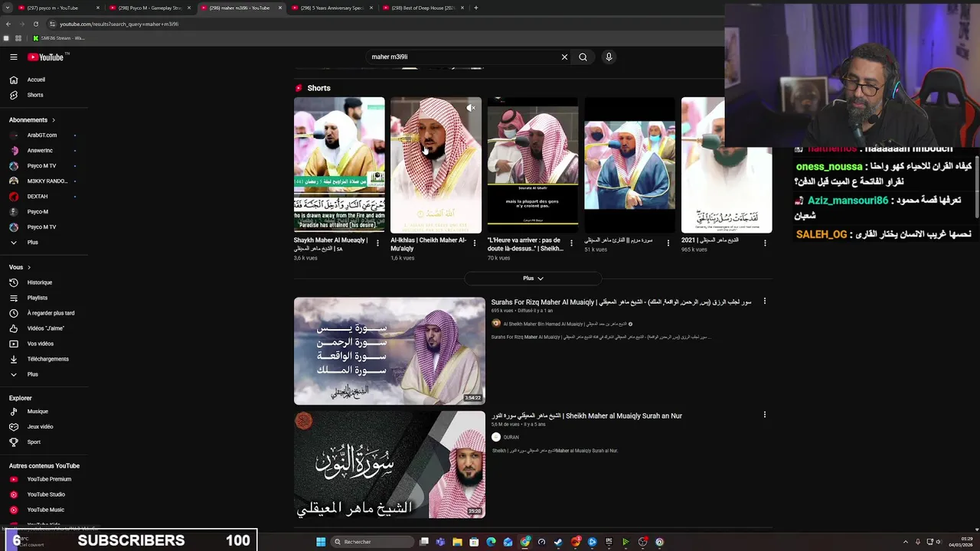This screenshot has width=980, height=551.
Task: Start voice search with the microphone icon
Action: [x=609, y=57]
